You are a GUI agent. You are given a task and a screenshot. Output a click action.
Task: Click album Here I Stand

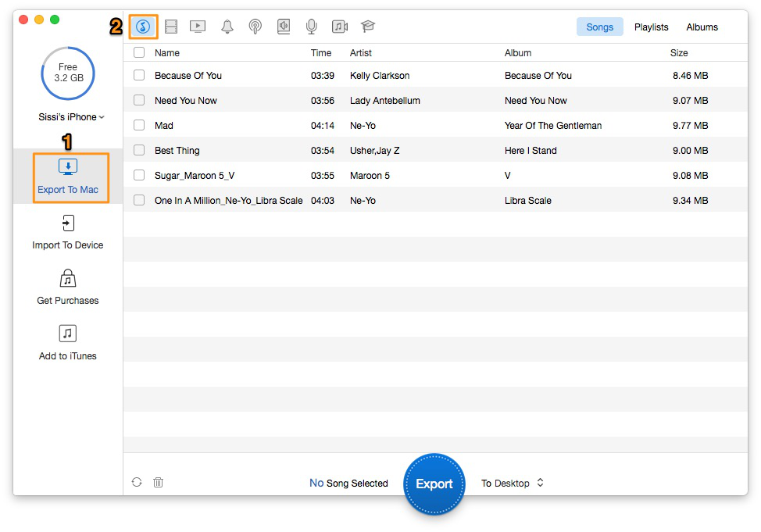click(531, 151)
